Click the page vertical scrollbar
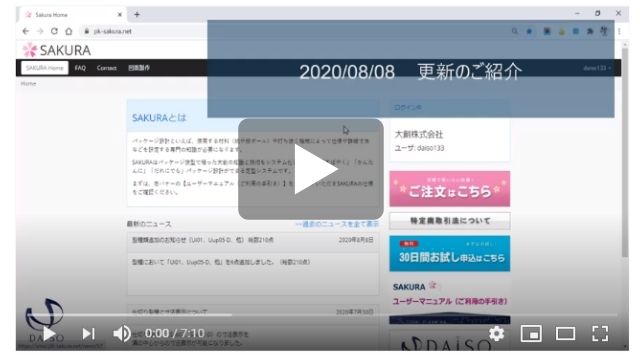 click(x=624, y=153)
